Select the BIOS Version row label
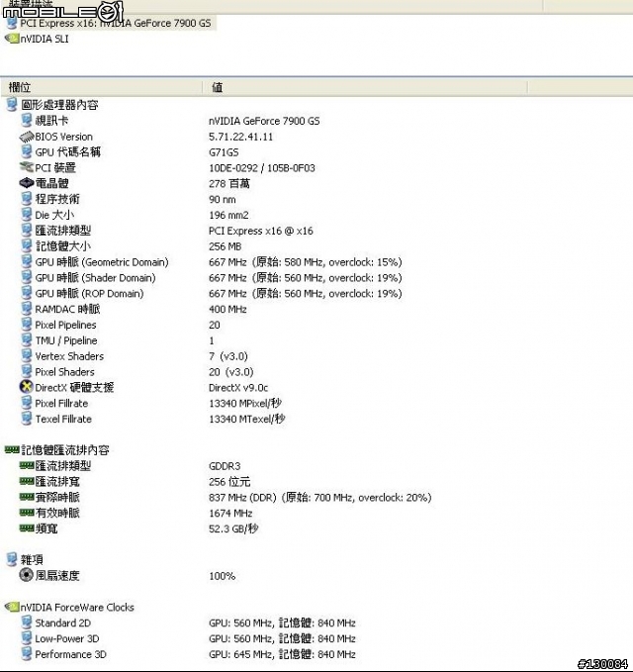Screen dimensions: 633x672 click(x=64, y=137)
